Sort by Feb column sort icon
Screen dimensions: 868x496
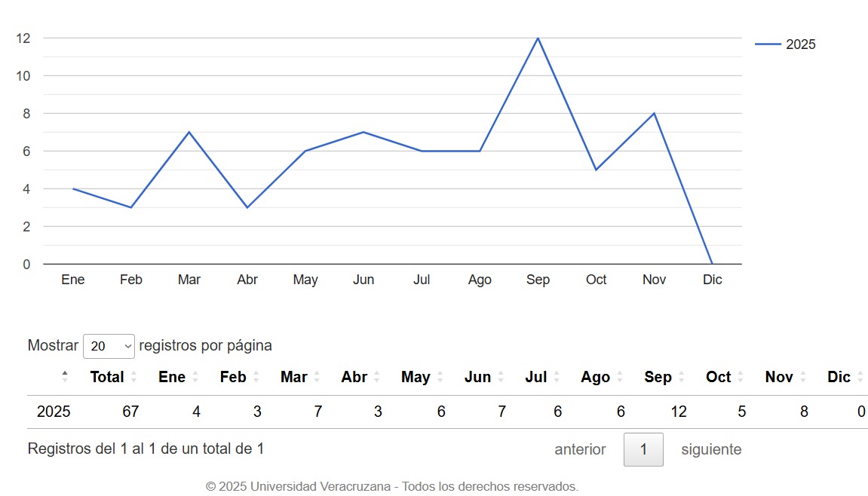tap(256, 377)
